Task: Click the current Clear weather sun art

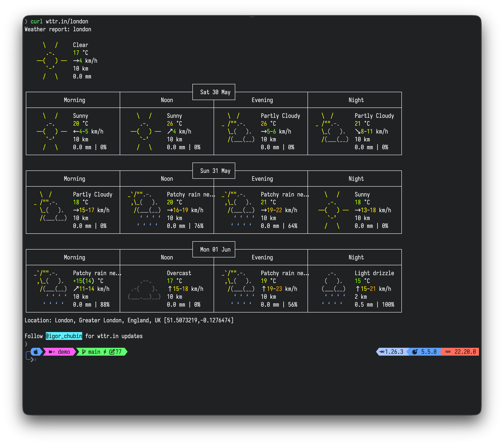Action: [x=52, y=61]
